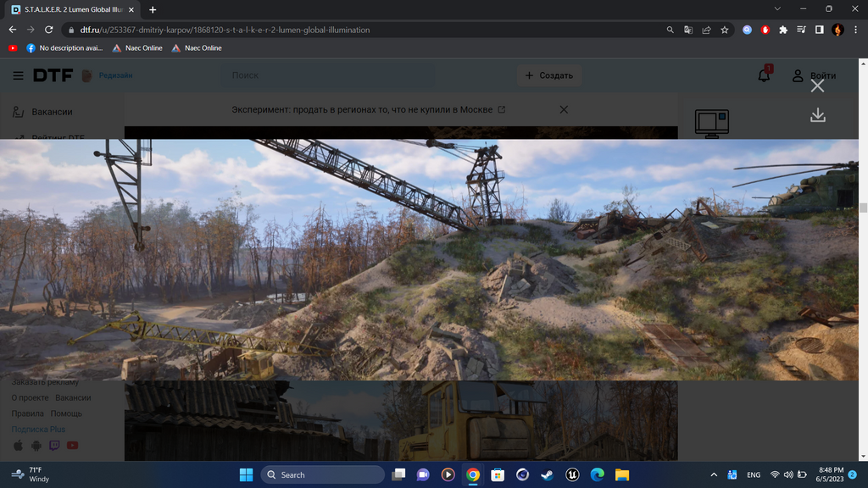The height and width of the screenshot is (488, 868).
Task: Click the taskbar Search box
Action: click(323, 474)
